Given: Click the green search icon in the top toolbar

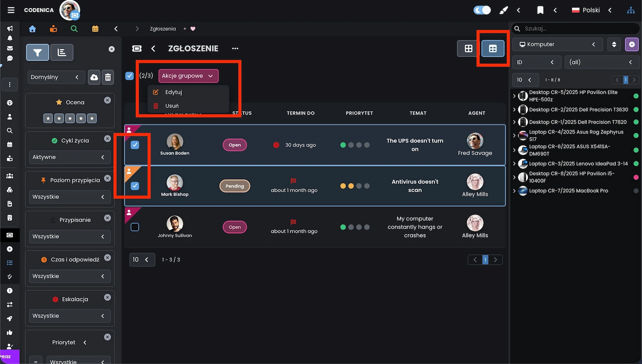Looking at the screenshot, I should click(x=74, y=29).
